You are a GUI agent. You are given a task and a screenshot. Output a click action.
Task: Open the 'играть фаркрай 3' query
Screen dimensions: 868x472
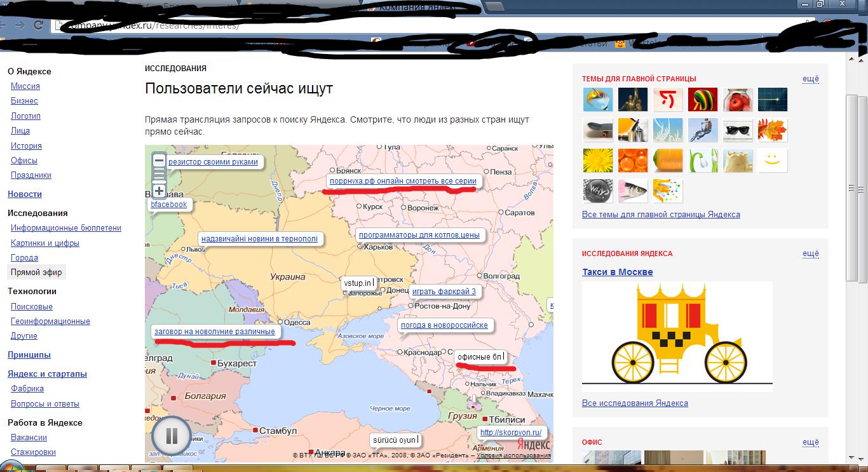(x=444, y=292)
